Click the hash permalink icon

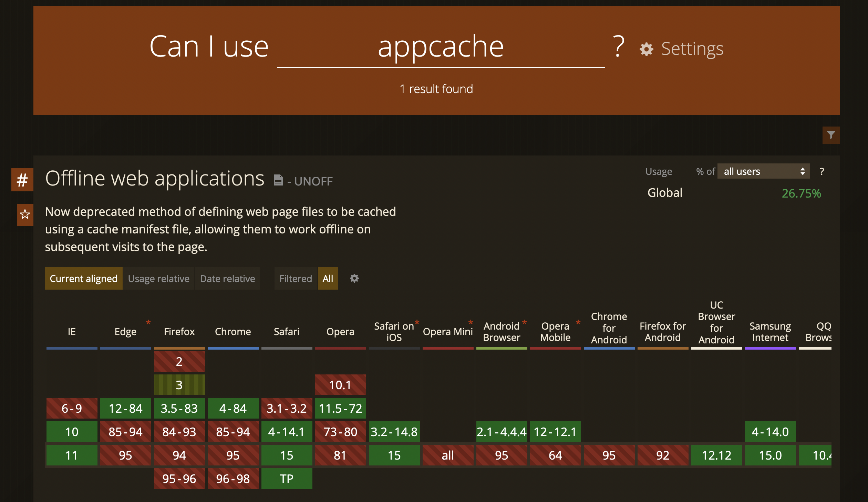(x=22, y=180)
